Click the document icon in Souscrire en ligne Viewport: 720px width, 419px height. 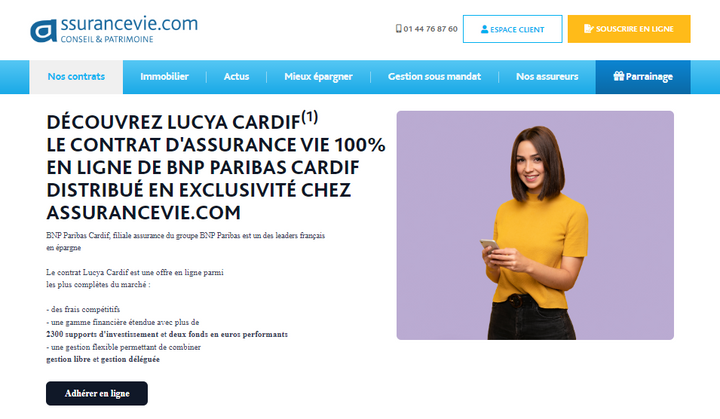[x=588, y=28]
